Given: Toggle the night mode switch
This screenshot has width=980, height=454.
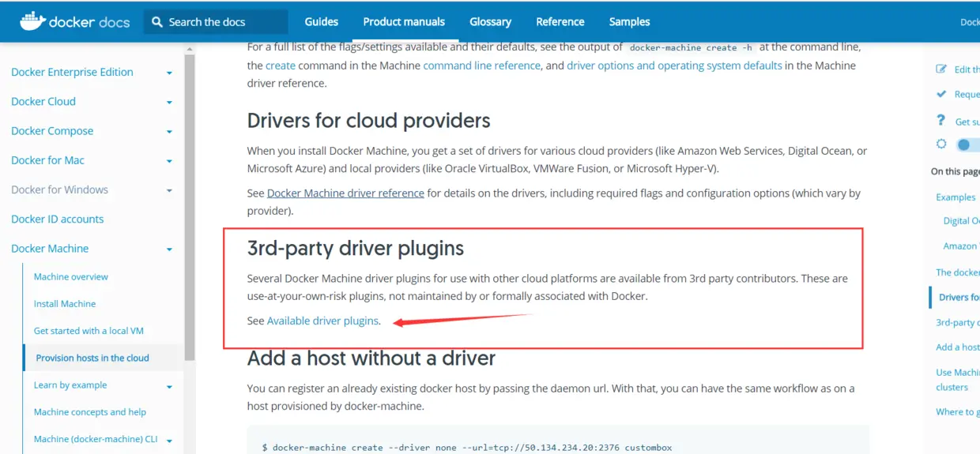Looking at the screenshot, I should coord(968,144).
